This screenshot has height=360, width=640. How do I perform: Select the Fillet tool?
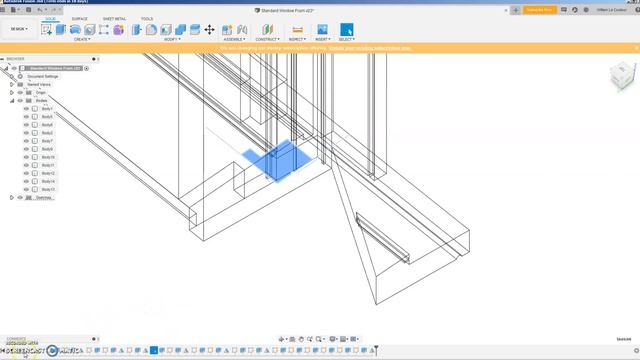151,29
